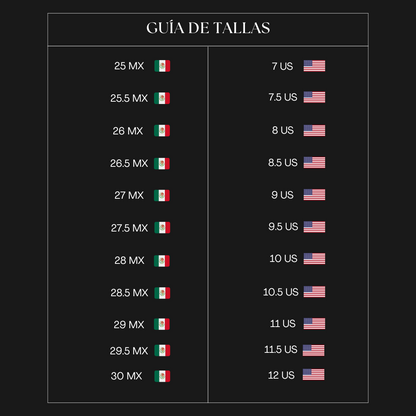This screenshot has height=416, width=416.
Task: Select the Mexican flag next to 30 MX
Action: [162, 376]
